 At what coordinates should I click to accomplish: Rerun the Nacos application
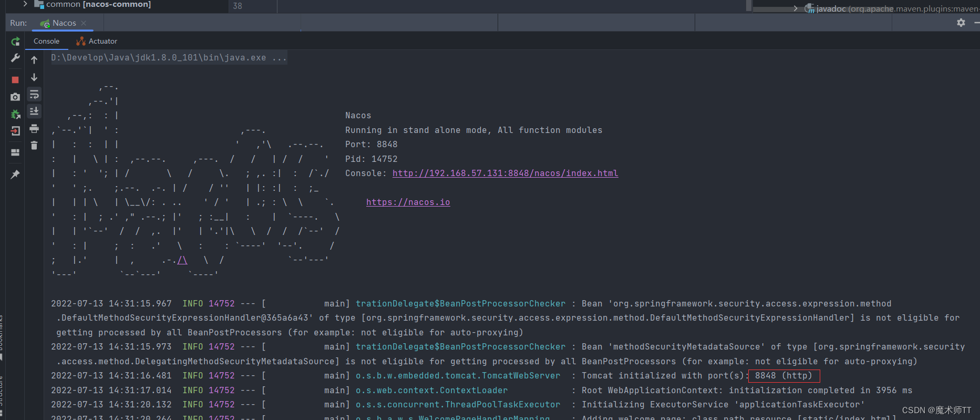15,42
